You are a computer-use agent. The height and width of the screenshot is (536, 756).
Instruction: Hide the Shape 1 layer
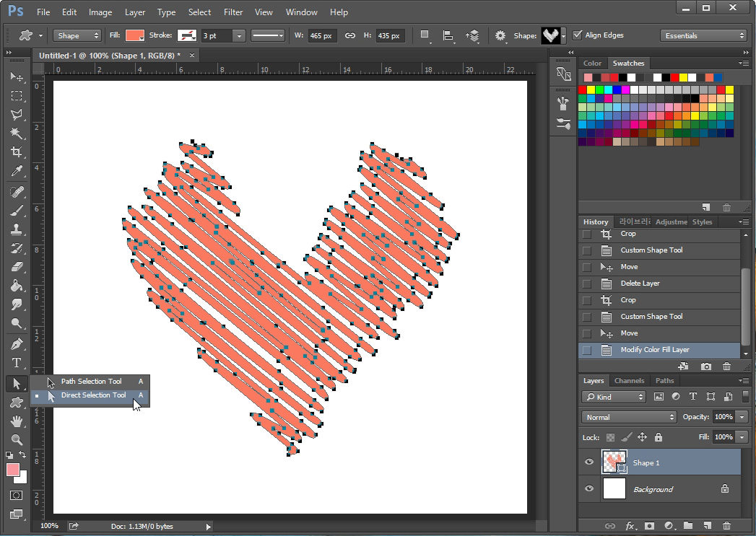click(589, 462)
